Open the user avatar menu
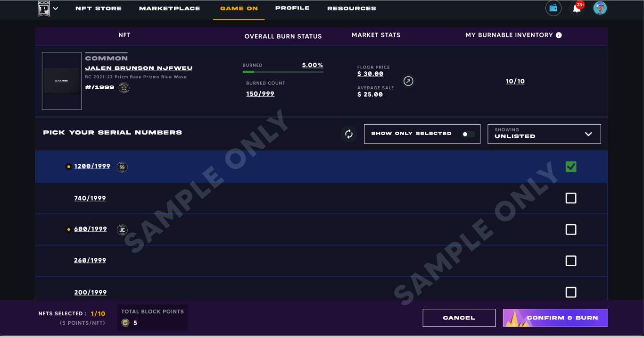This screenshot has height=338, width=644. click(x=600, y=8)
